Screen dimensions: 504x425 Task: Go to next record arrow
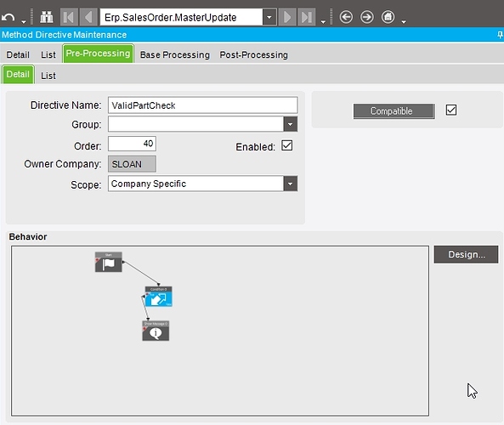point(287,17)
